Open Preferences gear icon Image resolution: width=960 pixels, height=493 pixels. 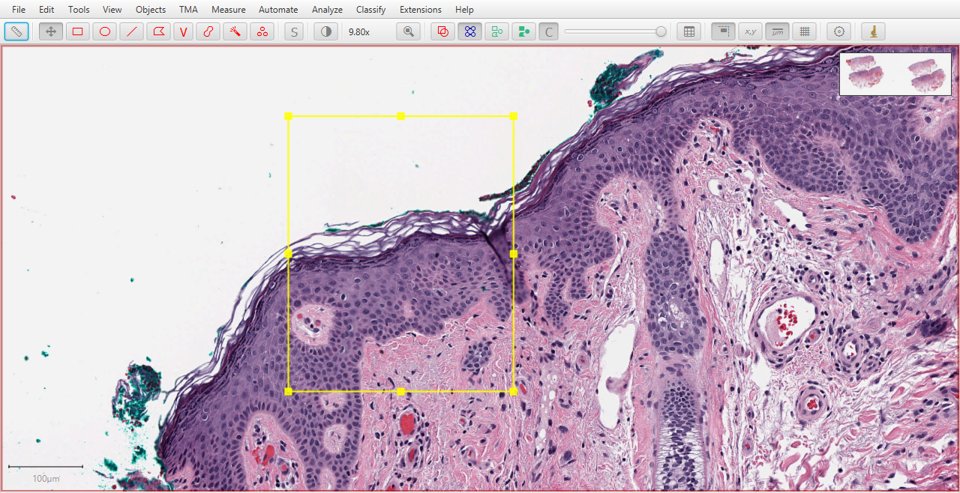[839, 31]
